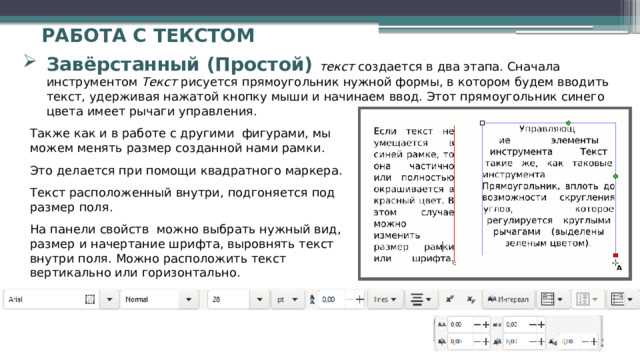This screenshot has height=360, width=640.
Task: Expand the writing mode dropdown arrow
Action: point(560,300)
